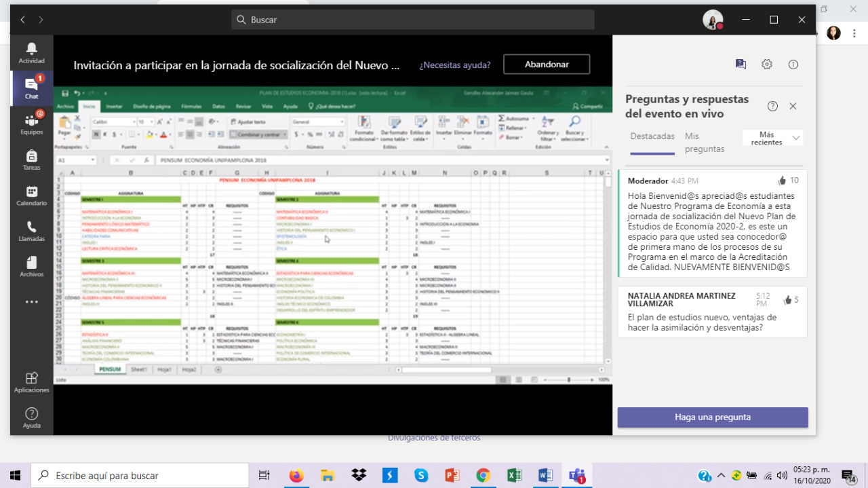The height and width of the screenshot is (488, 868).
Task: Toggle the Q&A panel icon
Action: pos(741,64)
